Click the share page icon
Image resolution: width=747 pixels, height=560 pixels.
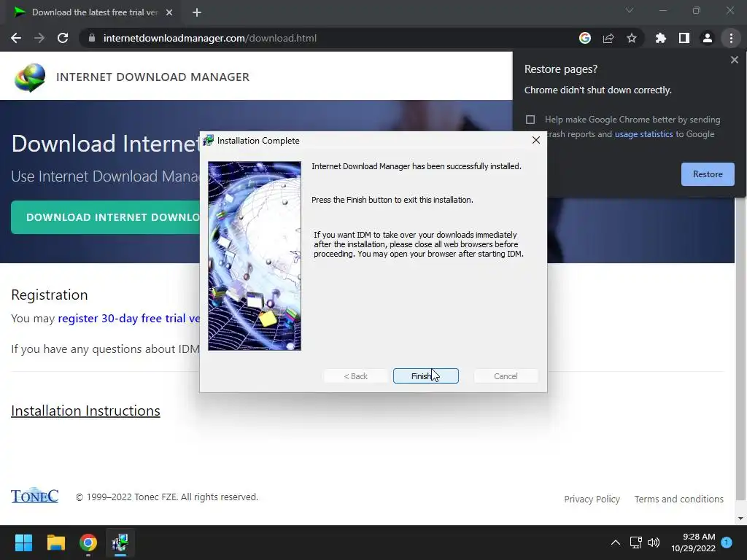click(x=608, y=38)
